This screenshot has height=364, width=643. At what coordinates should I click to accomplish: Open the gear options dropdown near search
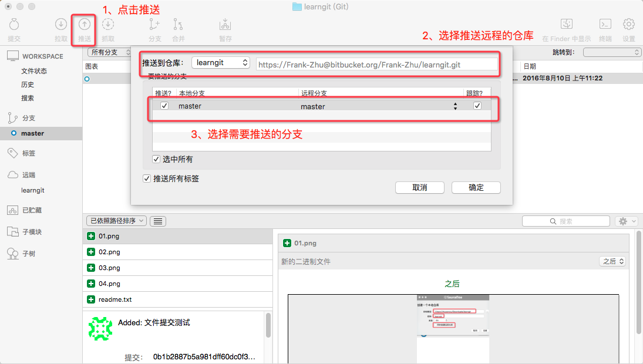click(x=627, y=221)
